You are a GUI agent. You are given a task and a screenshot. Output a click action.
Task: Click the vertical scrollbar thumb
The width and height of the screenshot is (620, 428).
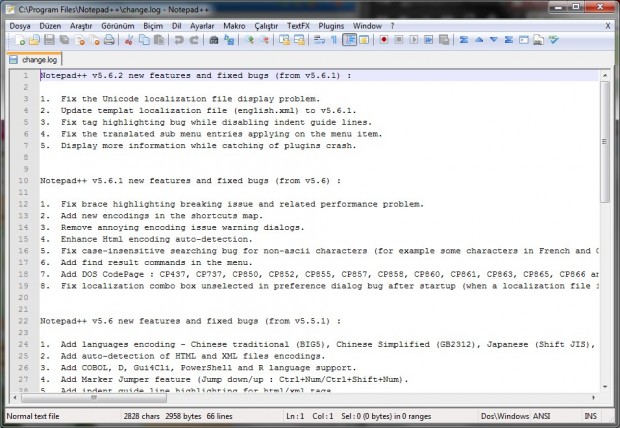coord(605,142)
